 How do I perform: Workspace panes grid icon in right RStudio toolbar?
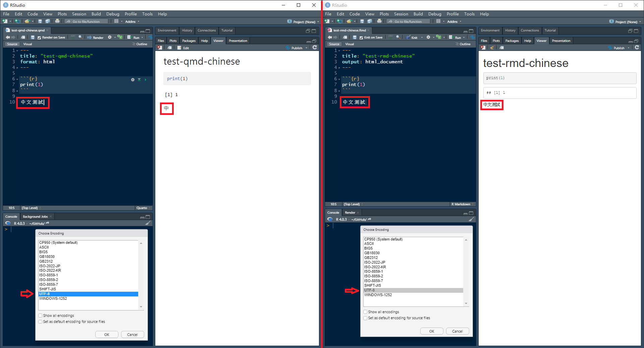tap(438, 21)
